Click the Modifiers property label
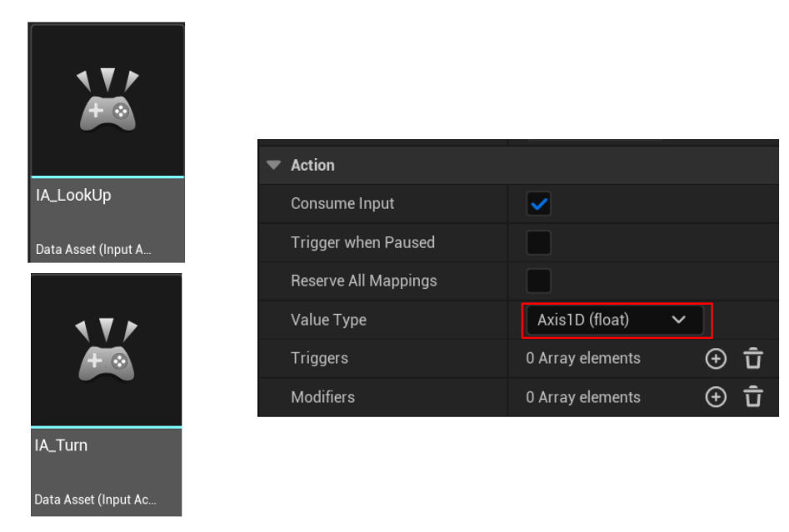 [322, 397]
